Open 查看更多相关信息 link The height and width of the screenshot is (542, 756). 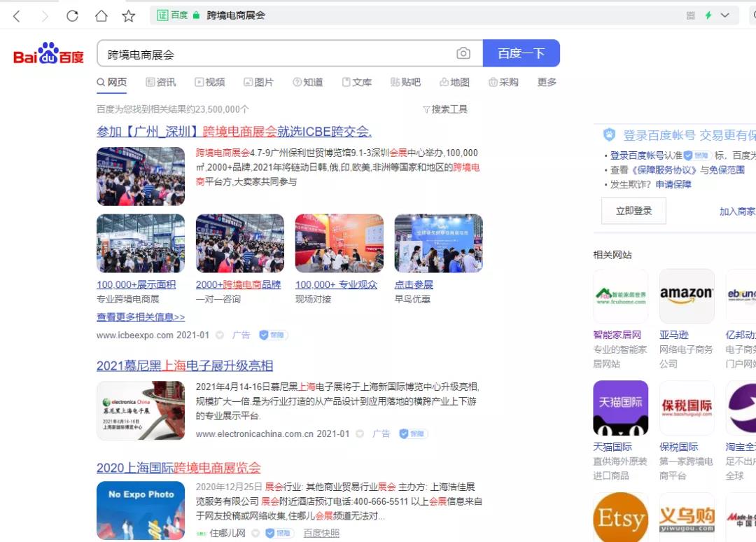point(140,317)
